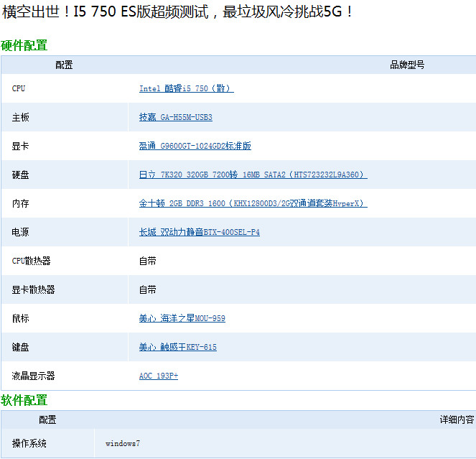Select the 液晶显示器 row label
This screenshot has height=459, width=476.
[34, 376]
